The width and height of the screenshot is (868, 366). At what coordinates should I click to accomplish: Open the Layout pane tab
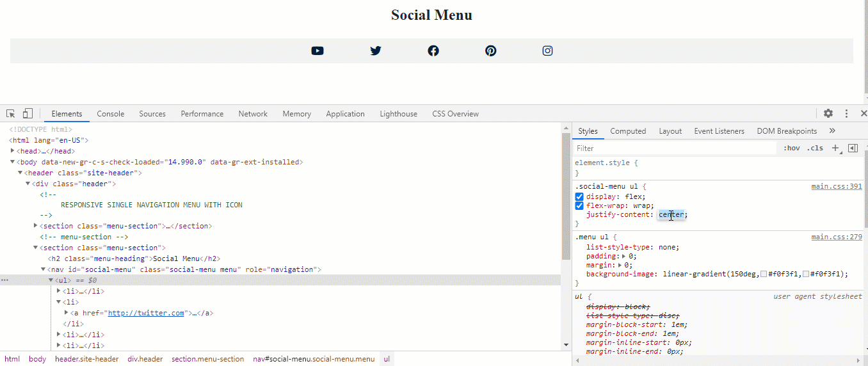pyautogui.click(x=670, y=131)
